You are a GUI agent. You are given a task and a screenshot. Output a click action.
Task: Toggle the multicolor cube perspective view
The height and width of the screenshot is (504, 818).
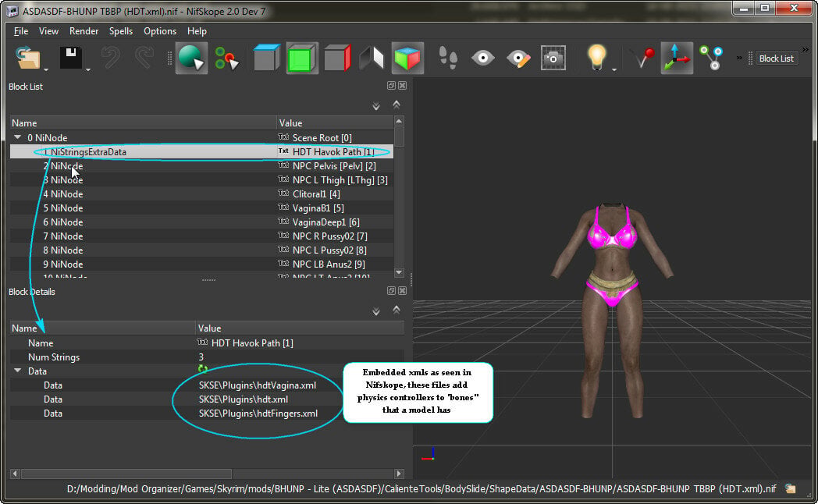click(x=407, y=58)
